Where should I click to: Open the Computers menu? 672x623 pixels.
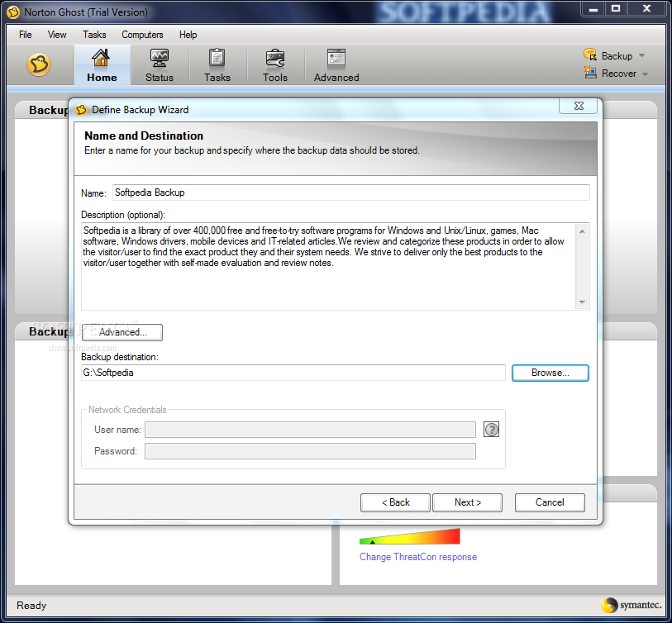tap(142, 35)
